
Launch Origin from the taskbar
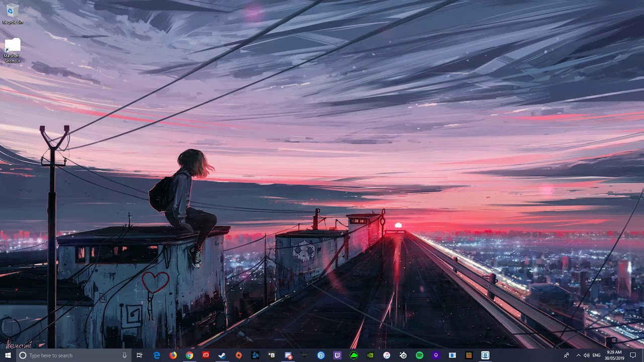point(238,355)
